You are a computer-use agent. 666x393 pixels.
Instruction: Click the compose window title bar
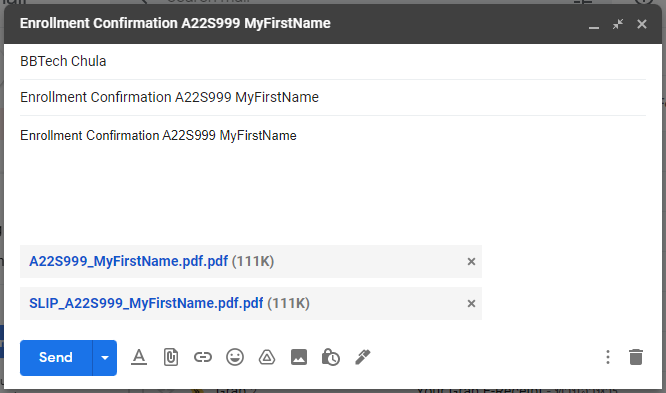pos(333,24)
